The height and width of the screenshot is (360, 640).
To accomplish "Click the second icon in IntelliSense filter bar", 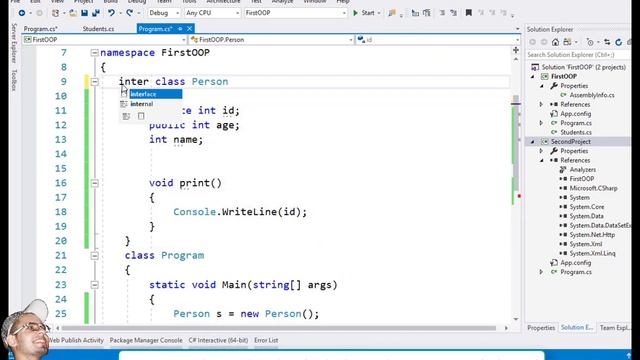I will 141,116.
